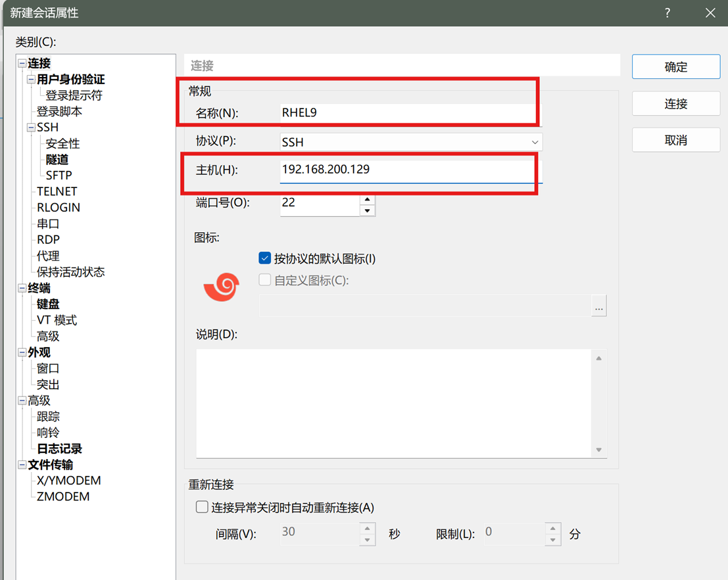Collapse the 文件传输 tree node
The width and height of the screenshot is (728, 580).
[22, 464]
